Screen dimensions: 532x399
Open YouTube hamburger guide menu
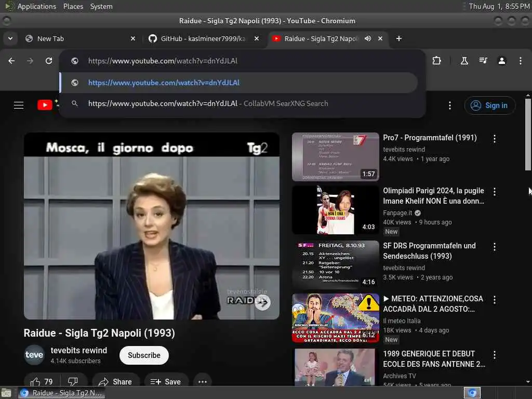pos(19,105)
